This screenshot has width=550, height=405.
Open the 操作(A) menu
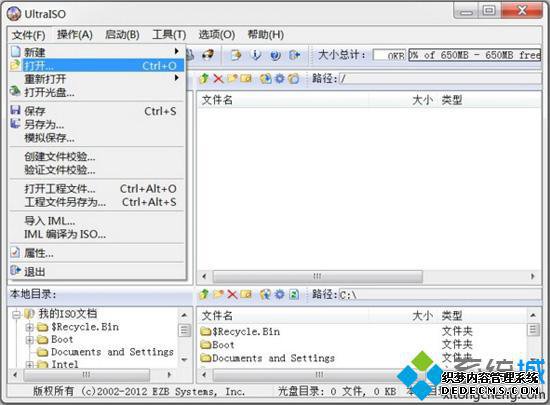(x=75, y=35)
